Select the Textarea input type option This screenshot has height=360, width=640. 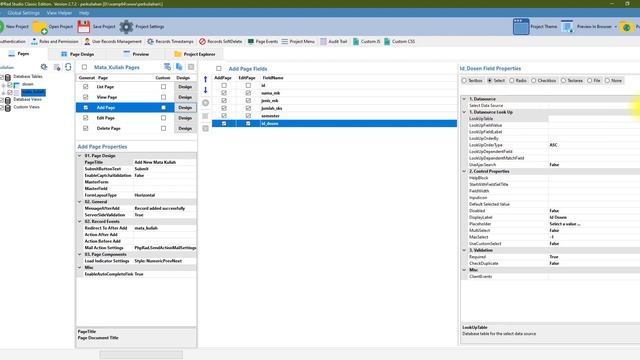click(572, 80)
